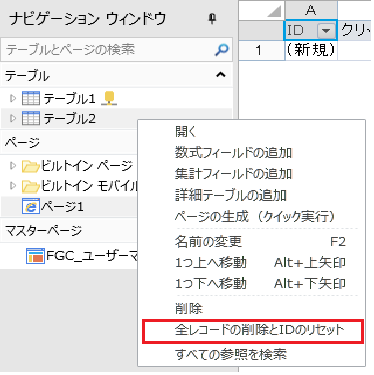The width and height of the screenshot is (374, 375).
Task: Focus the テーブルとページの検索 search box
Action: point(116,50)
